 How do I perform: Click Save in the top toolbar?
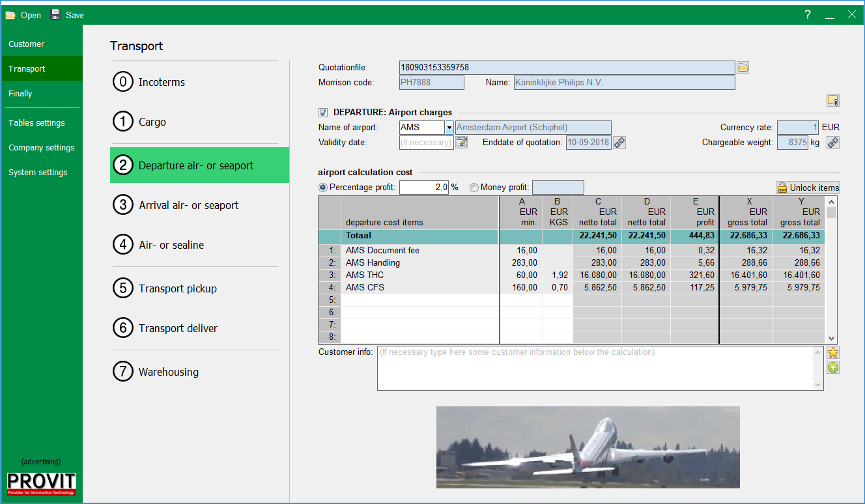pyautogui.click(x=68, y=15)
